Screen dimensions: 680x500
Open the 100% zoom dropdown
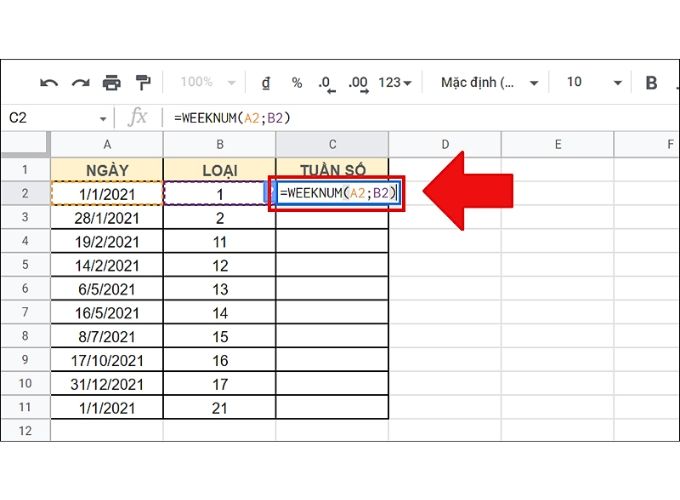208,82
